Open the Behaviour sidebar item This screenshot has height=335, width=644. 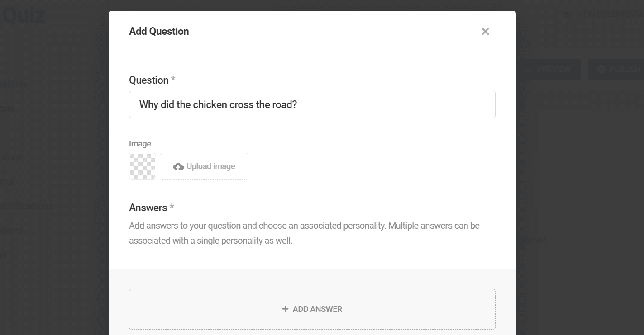(7, 182)
